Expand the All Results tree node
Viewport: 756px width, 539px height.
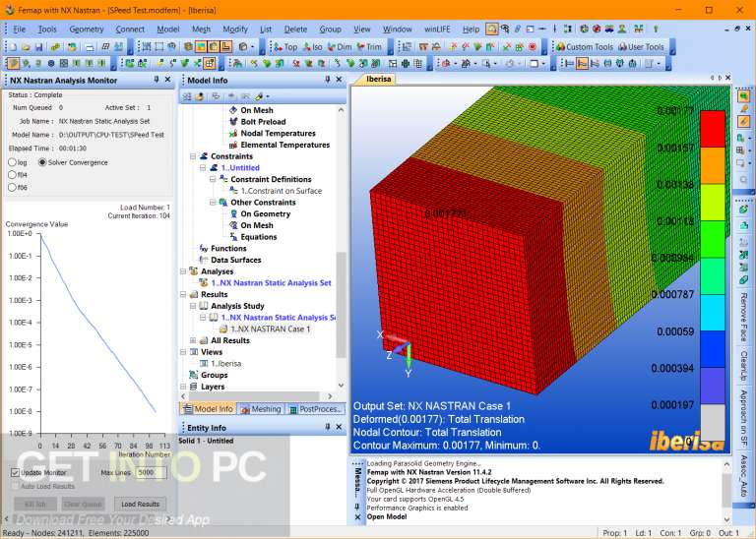pyautogui.click(x=193, y=340)
